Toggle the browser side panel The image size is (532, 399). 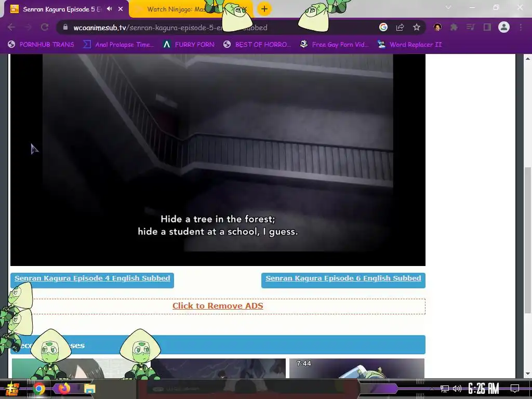click(x=487, y=27)
